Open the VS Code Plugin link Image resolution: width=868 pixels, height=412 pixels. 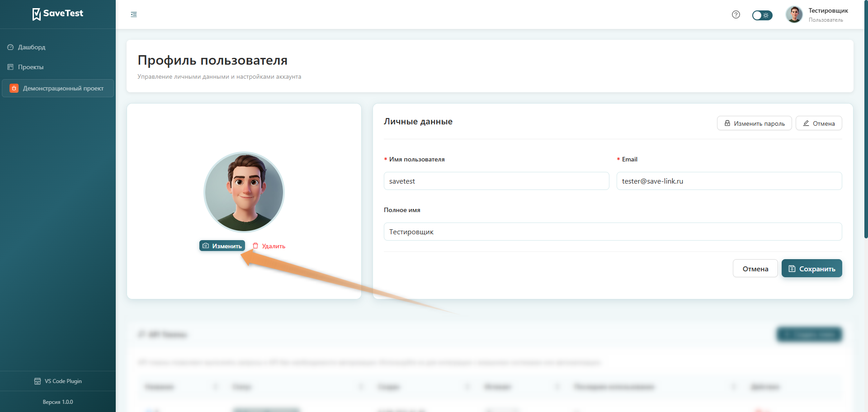pyautogui.click(x=58, y=381)
